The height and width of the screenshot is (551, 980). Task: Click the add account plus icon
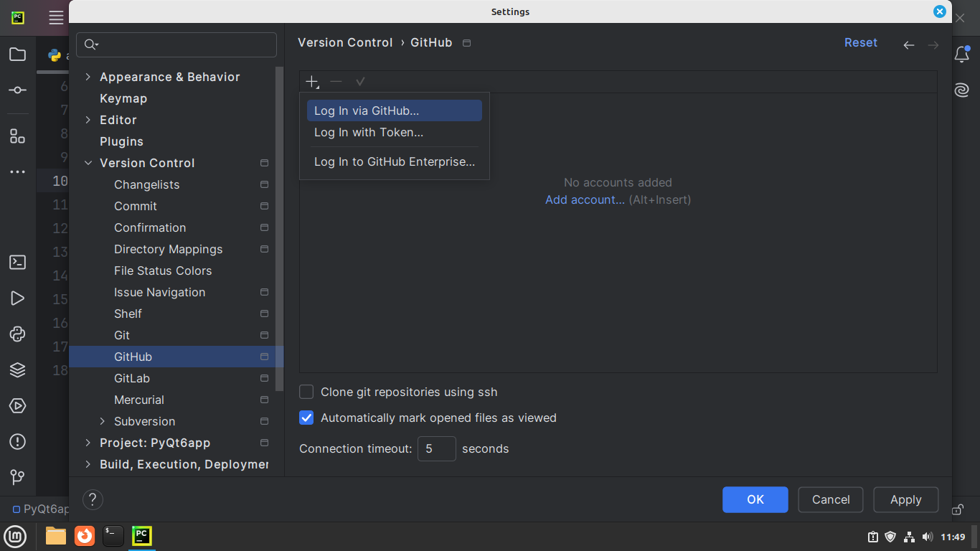pos(312,82)
